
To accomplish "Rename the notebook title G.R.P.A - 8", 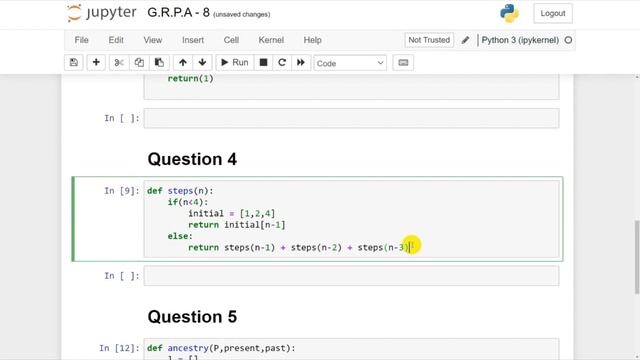I will (x=178, y=13).
